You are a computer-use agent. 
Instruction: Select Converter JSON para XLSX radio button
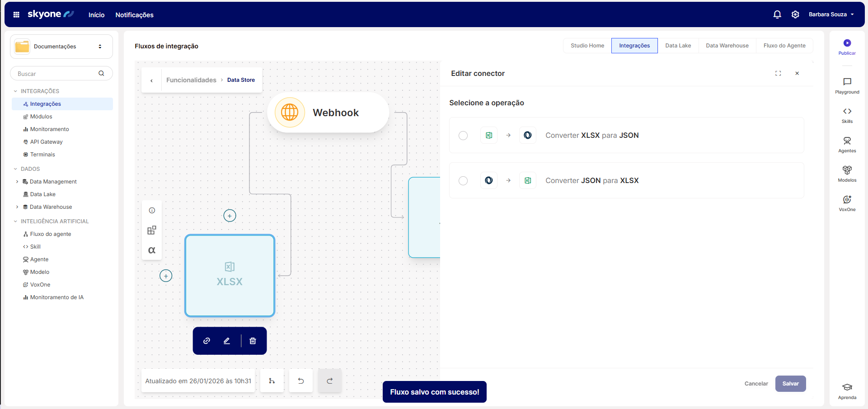[463, 181]
